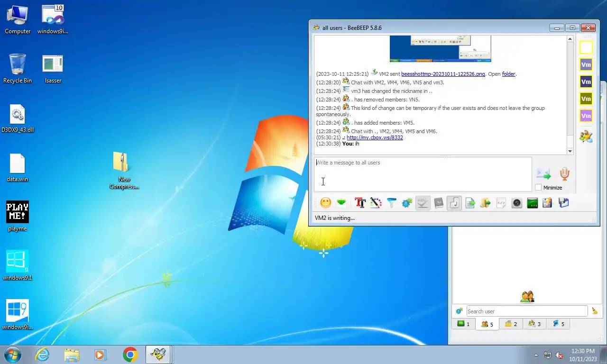This screenshot has height=364, width=607.
Task: Click the BeeBEEP taskbar button
Action: coord(158,355)
